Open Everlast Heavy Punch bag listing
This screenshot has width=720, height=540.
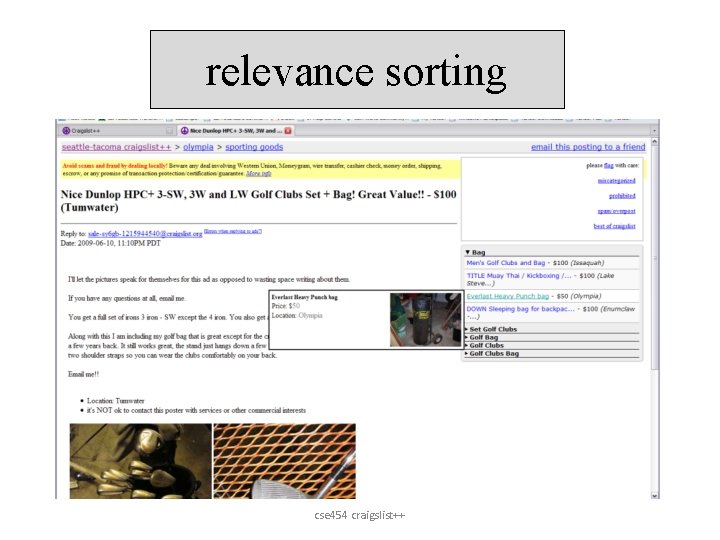(x=507, y=296)
